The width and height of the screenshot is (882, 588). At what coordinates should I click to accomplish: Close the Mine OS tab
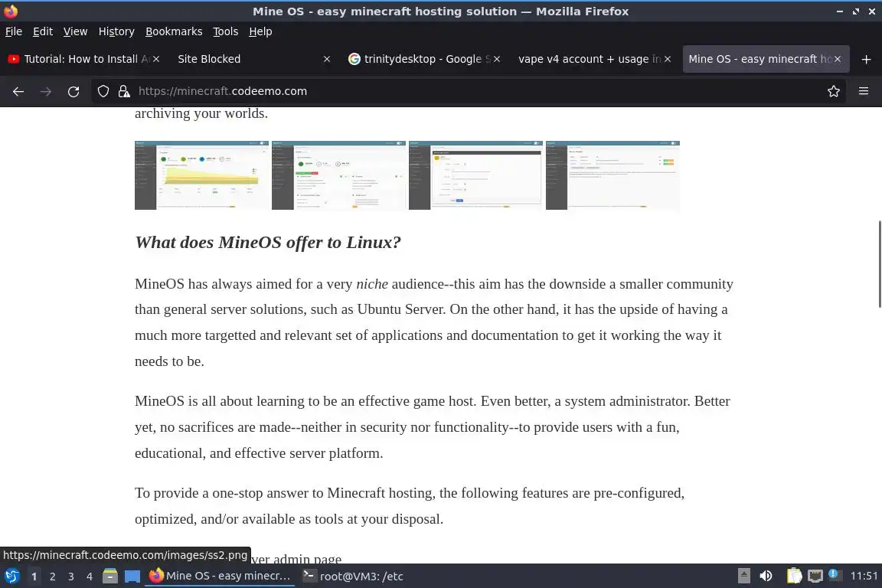[838, 59]
